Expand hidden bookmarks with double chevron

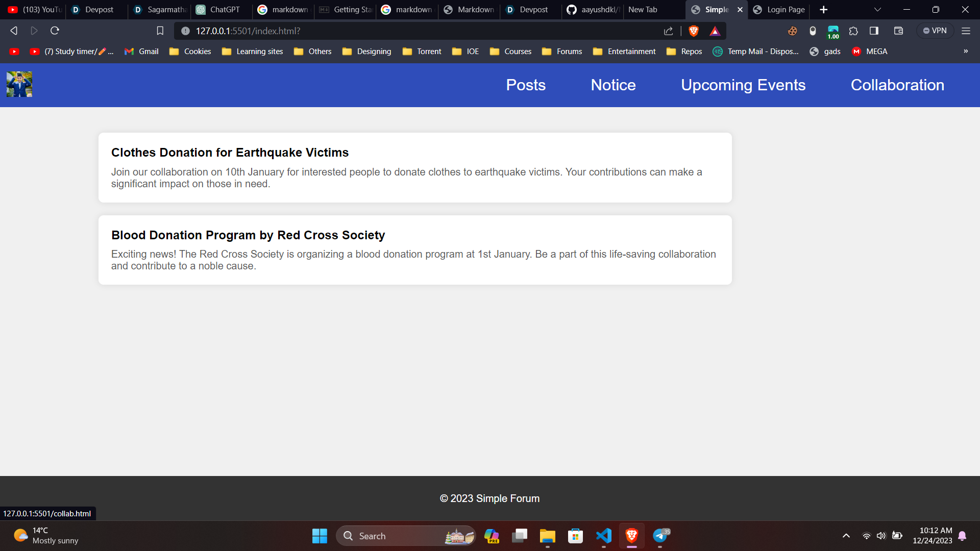(x=965, y=52)
